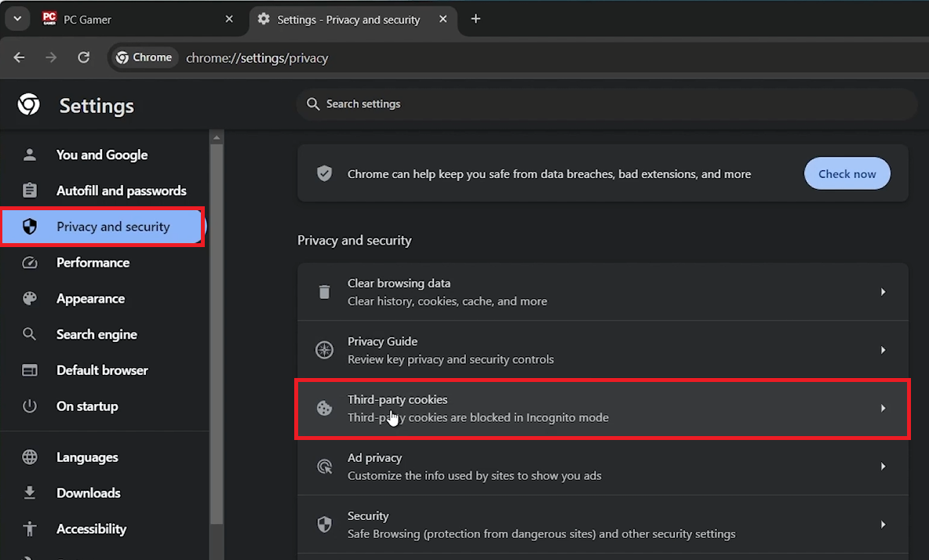Open the Ad privacy settings via chevron
This screenshot has height=560, width=929.
(883, 466)
